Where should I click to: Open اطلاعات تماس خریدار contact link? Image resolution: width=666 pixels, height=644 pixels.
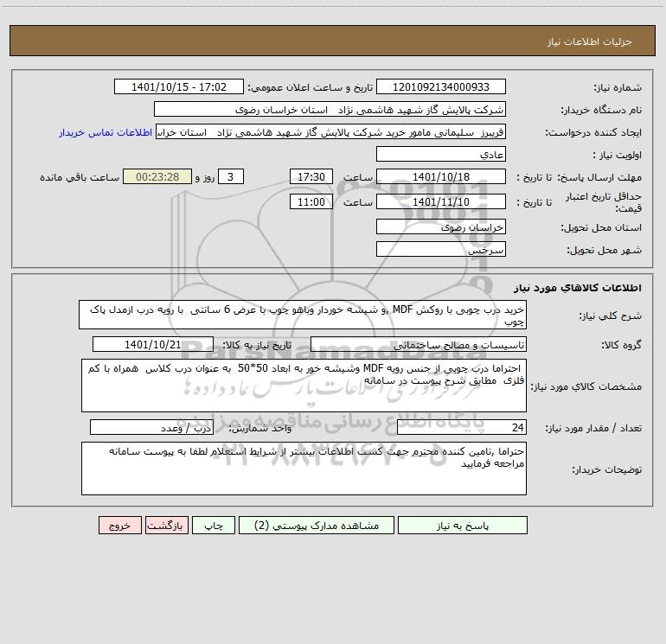click(x=106, y=132)
